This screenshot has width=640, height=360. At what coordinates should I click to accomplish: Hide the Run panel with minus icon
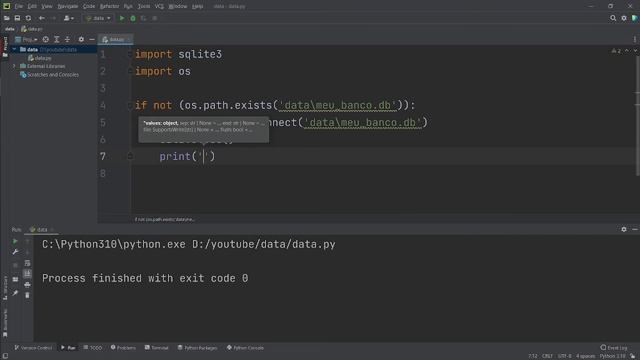pos(635,229)
